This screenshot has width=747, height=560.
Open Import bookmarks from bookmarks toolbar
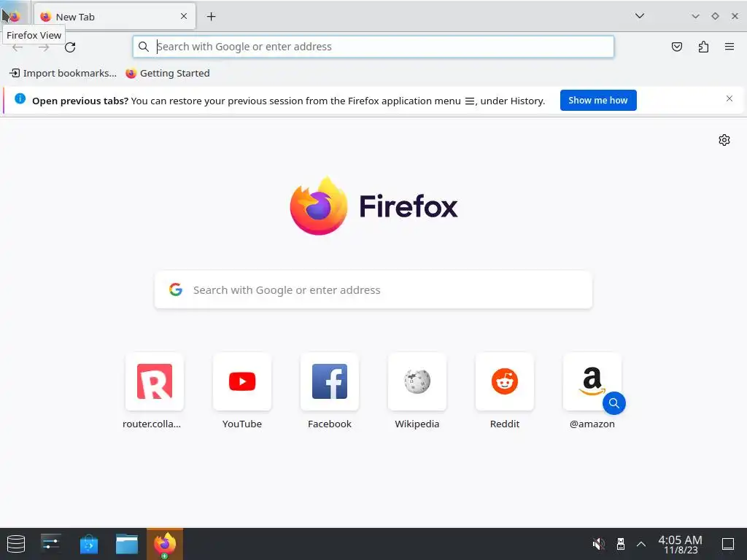(63, 73)
